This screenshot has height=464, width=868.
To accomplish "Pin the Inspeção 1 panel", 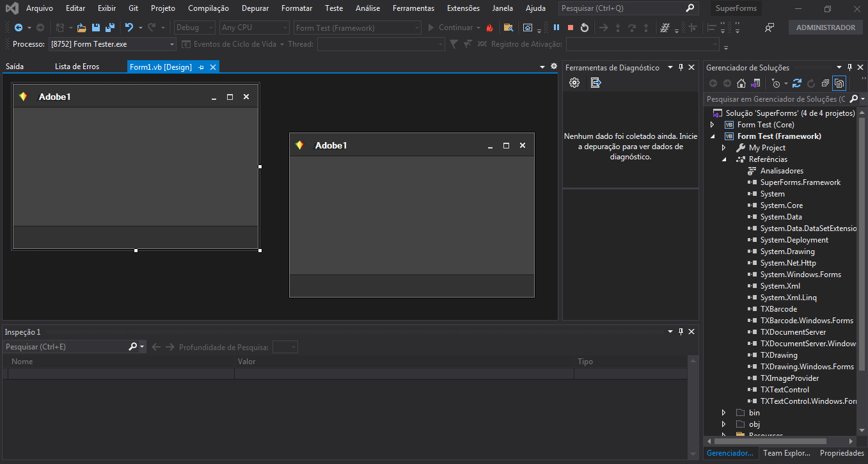I will click(x=681, y=332).
